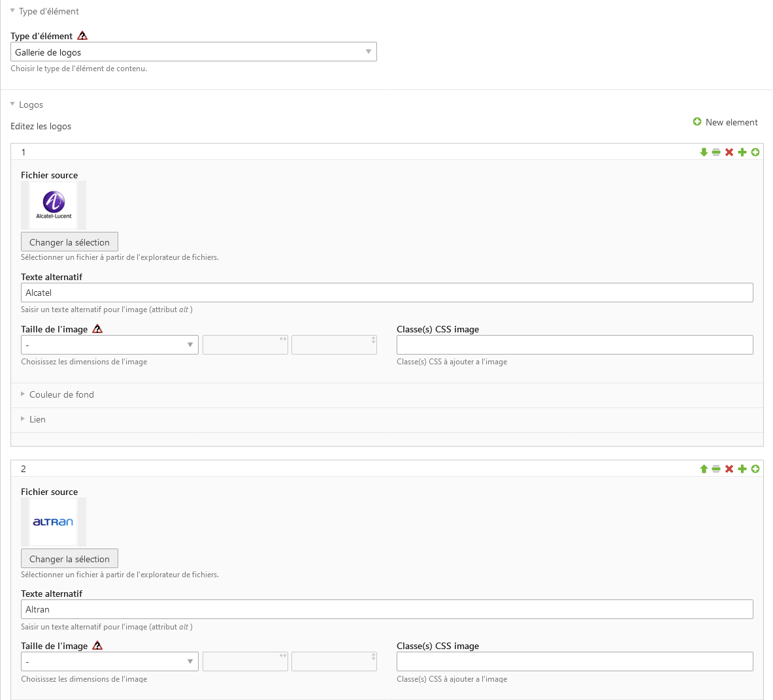The width and height of the screenshot is (773, 700).
Task: Expand the Lien section
Action: pos(33,419)
